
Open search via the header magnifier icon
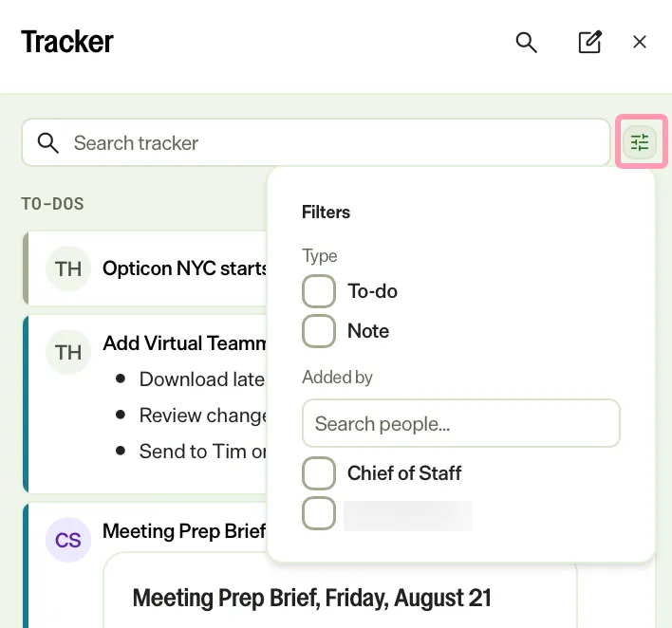(x=526, y=42)
